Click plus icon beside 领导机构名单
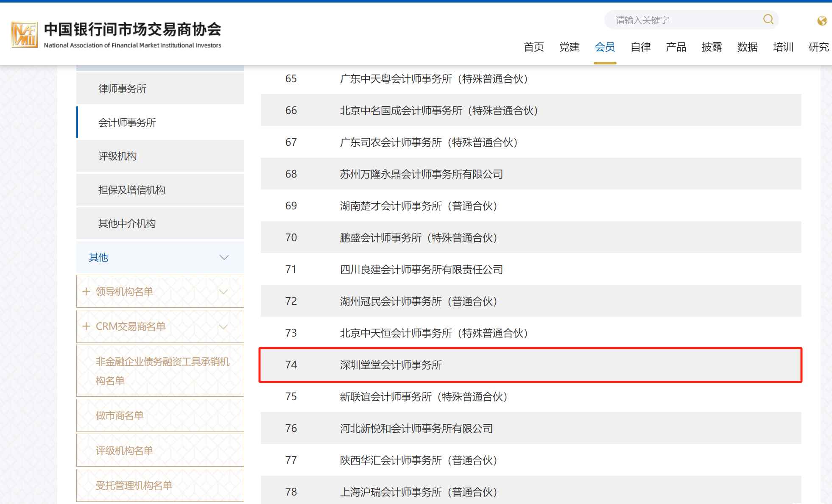This screenshot has width=832, height=504. 86,292
